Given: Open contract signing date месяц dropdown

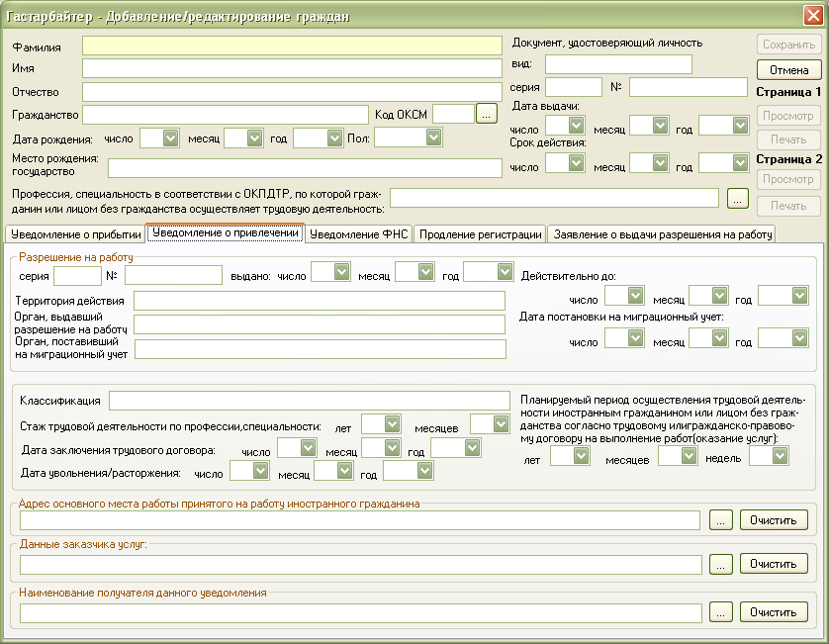Looking at the screenshot, I should [x=392, y=448].
